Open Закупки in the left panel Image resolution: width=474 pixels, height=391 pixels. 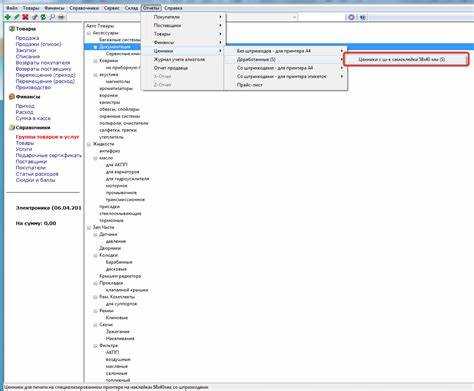(26, 50)
